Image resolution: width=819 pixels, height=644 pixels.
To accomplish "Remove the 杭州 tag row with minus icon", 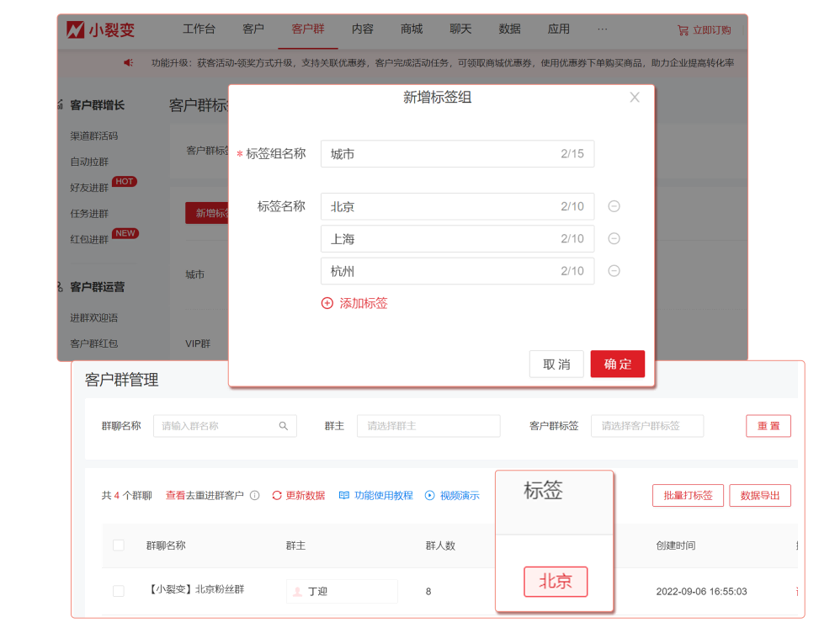I will click(x=614, y=270).
